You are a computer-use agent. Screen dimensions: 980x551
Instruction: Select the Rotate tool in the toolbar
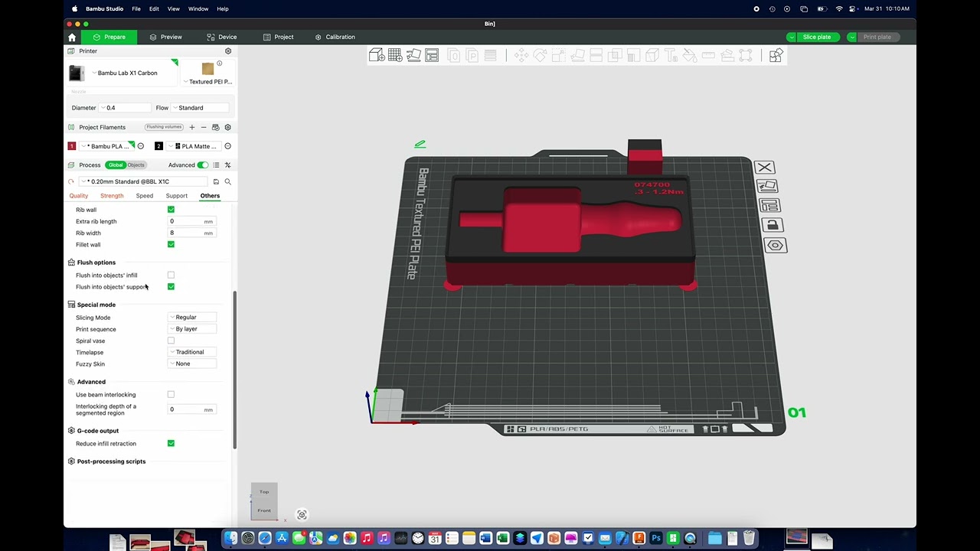click(x=540, y=55)
